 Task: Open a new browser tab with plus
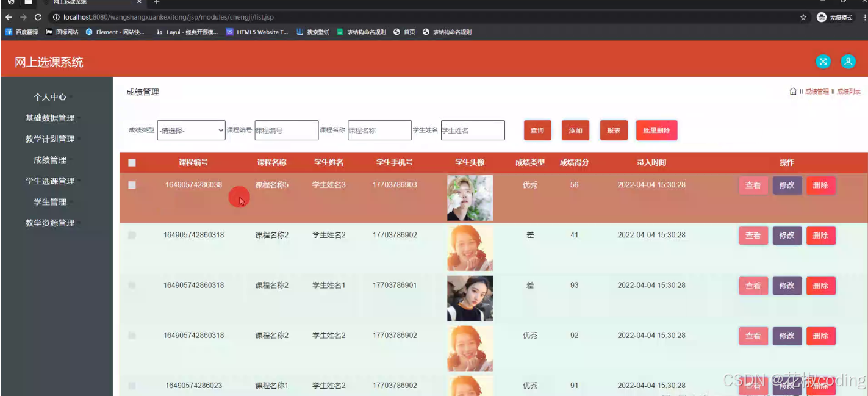156,2
